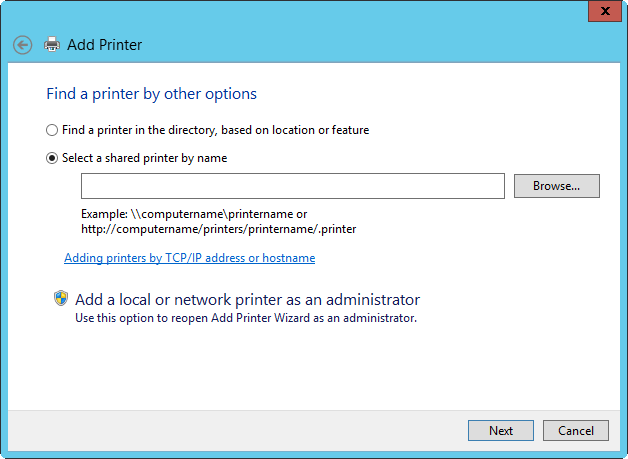Click Add a local or network printer link
Image resolution: width=628 pixels, height=459 pixels.
(247, 299)
